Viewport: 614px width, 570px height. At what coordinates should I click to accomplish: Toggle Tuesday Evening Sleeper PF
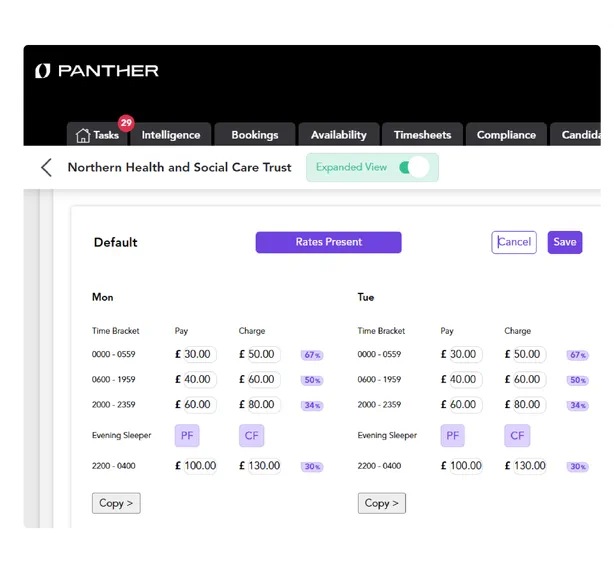(x=453, y=436)
